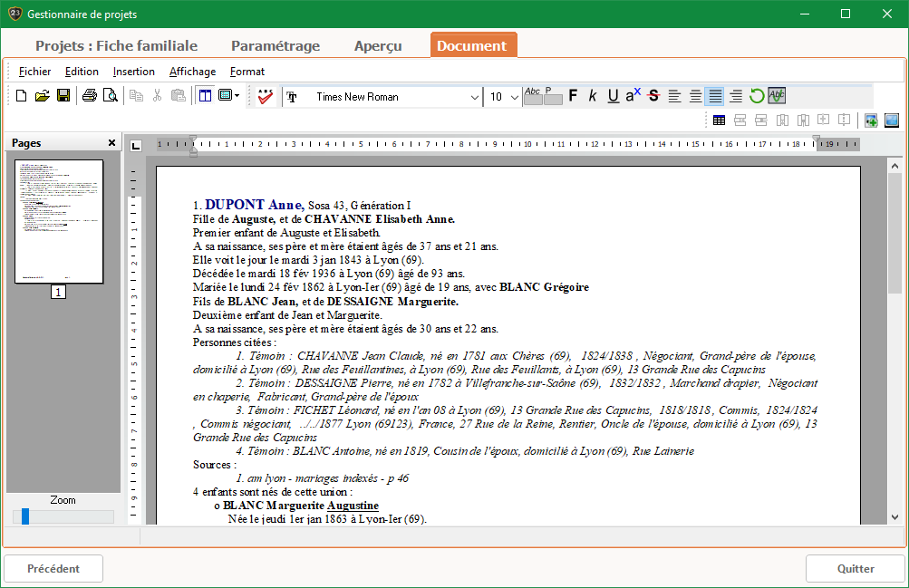Select justified text alignment
The width and height of the screenshot is (909, 588).
click(715, 96)
